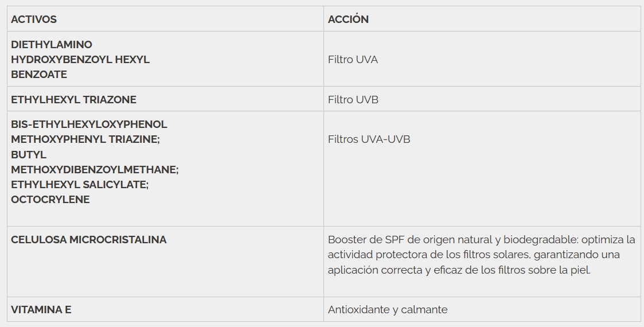The width and height of the screenshot is (644, 327).
Task: Click the ACTIVOS column header
Action: pos(34,19)
